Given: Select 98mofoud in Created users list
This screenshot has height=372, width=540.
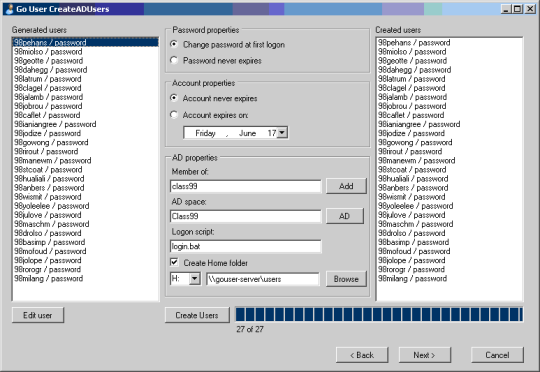Looking at the screenshot, I should [x=449, y=251].
